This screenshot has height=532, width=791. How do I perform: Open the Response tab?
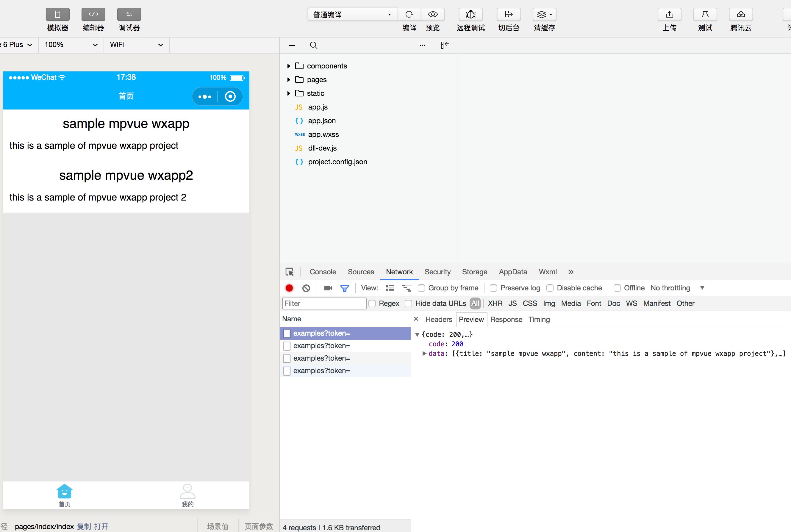506,319
